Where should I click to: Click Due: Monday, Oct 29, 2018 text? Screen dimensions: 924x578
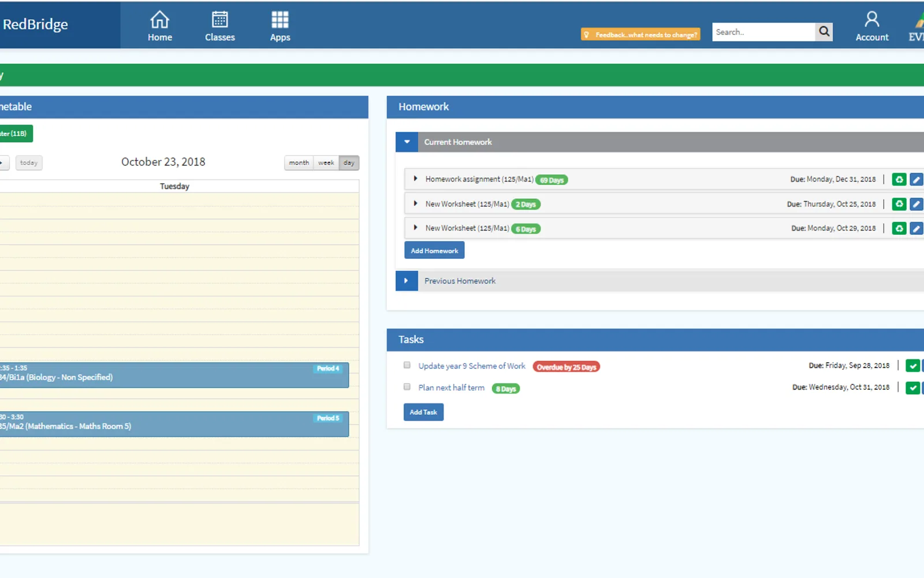[833, 228]
